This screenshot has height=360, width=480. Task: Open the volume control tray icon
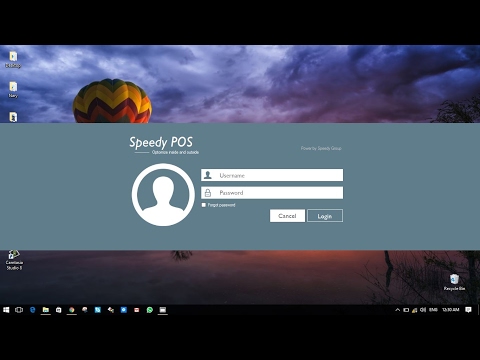(x=423, y=310)
